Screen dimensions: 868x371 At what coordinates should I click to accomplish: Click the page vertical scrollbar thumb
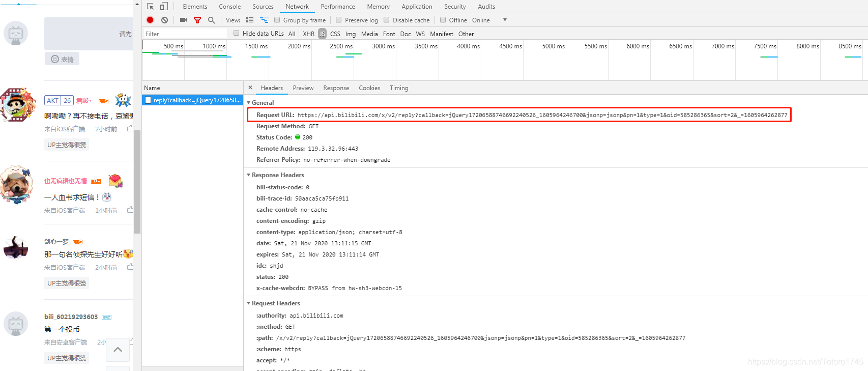pyautogui.click(x=137, y=182)
